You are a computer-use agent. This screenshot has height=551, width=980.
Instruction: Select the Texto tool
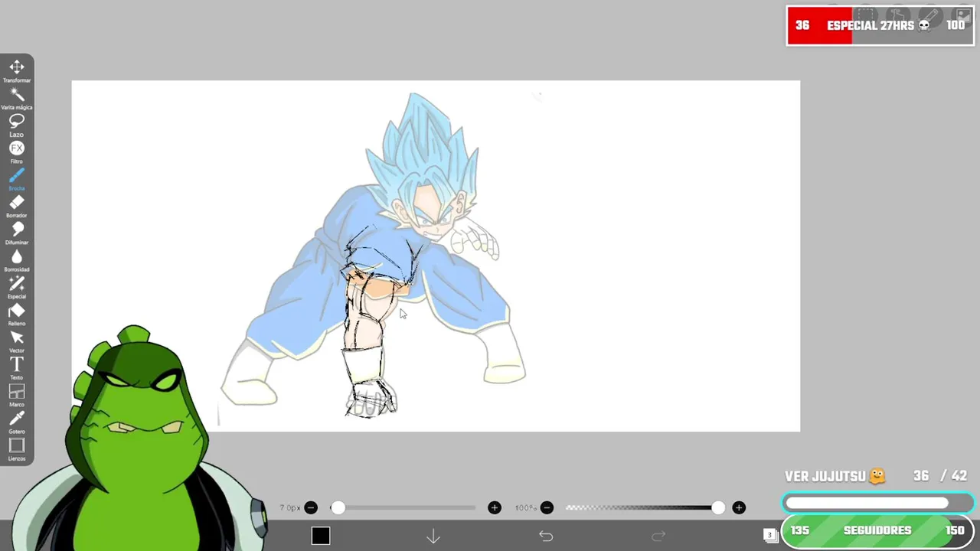pyautogui.click(x=17, y=368)
